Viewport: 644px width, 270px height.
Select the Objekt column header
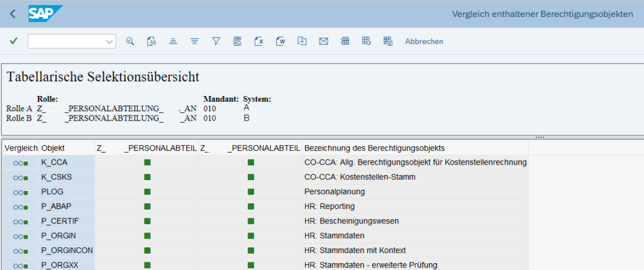click(53, 148)
